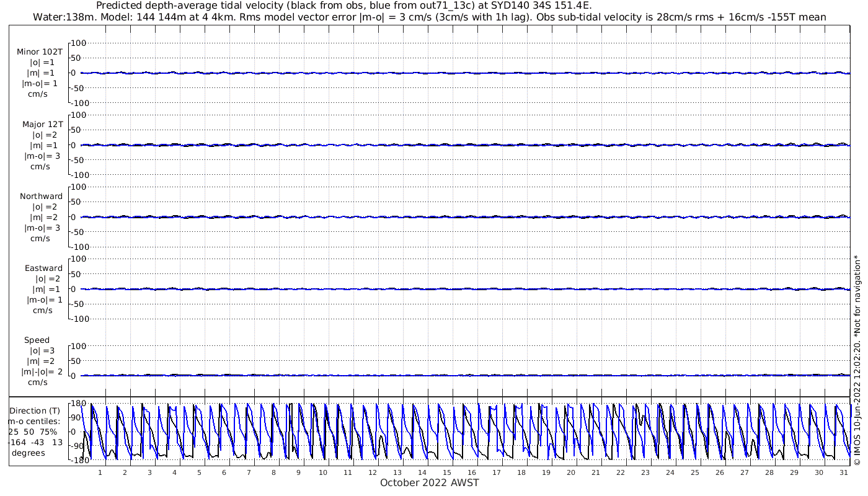Image resolution: width=868 pixels, height=496 pixels.
Task: Click the '100' tick of Speed panel
Action: 79,346
